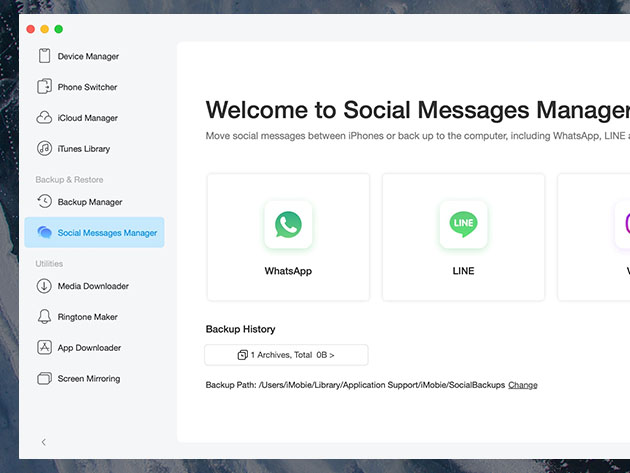Viewport: 630px width, 473px height.
Task: Open 1 Archives, Total 0B button
Action: [x=286, y=355]
